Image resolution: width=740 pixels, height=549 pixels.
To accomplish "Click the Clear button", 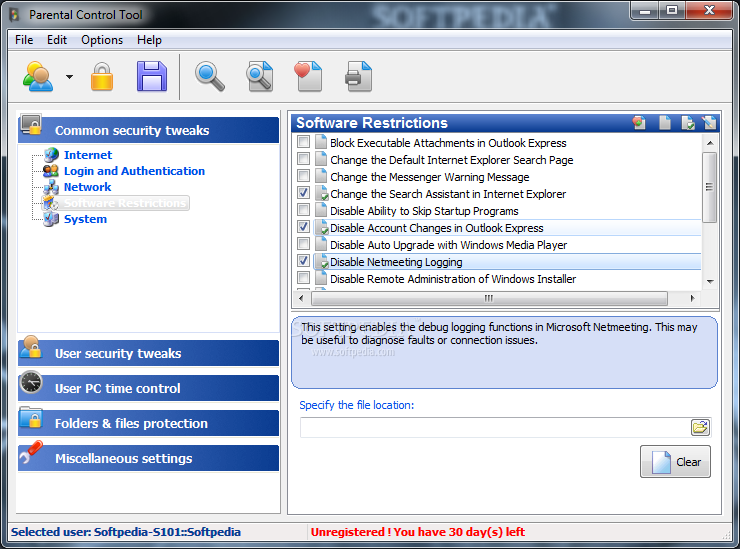I will 675,462.
